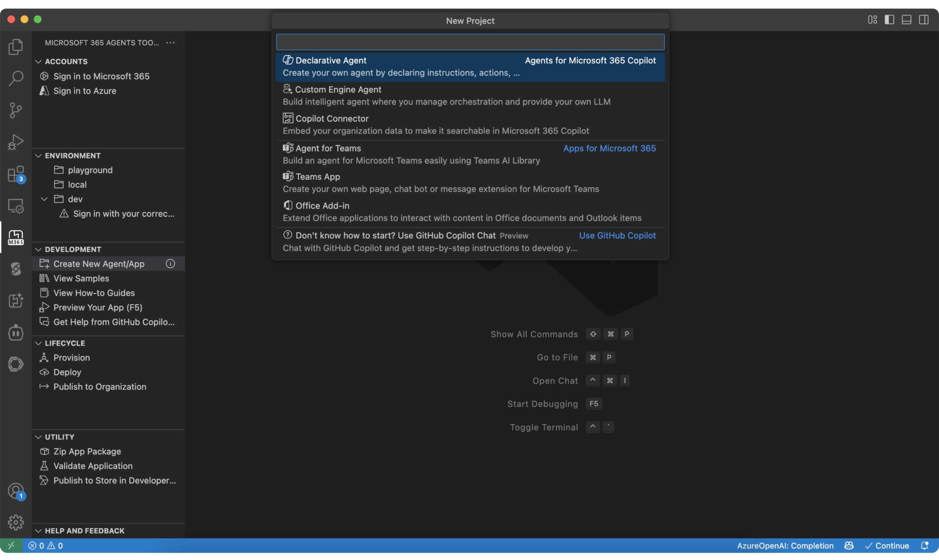This screenshot has width=939, height=560.
Task: Collapse the DEVELOPMENT section
Action: (38, 249)
